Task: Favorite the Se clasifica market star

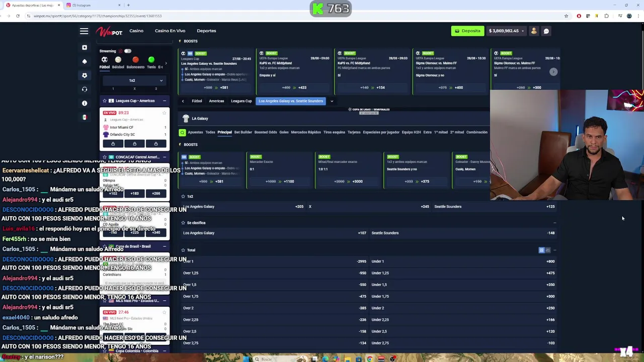Action: pos(183,223)
